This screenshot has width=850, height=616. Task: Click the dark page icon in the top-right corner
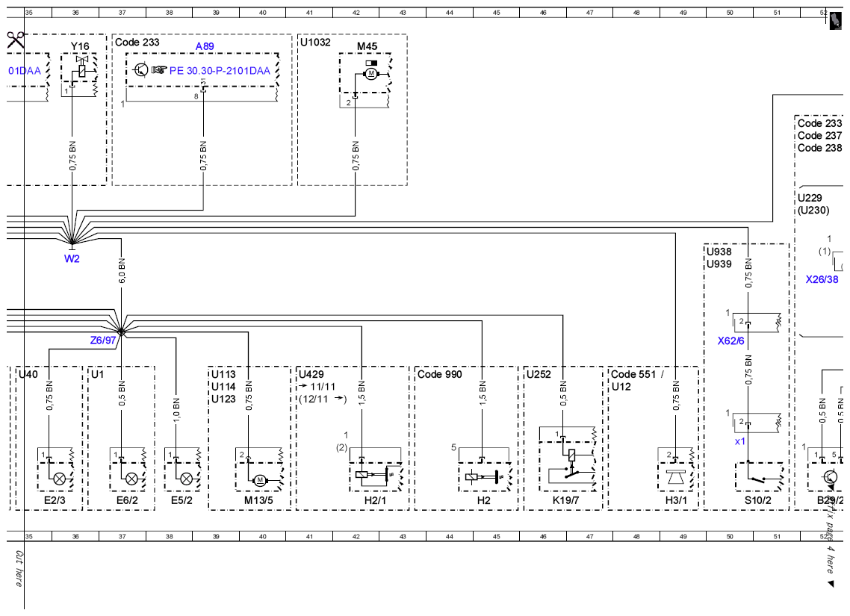[836, 22]
